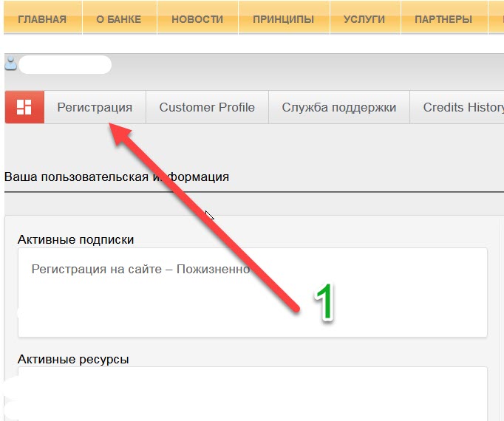Select УСЛУГИ in the top navigation
Screen dimensions: 504x421
364,19
